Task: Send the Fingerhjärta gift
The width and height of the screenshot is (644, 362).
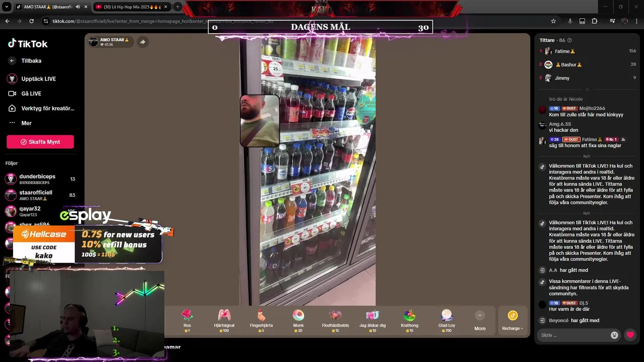Action: [x=261, y=320]
